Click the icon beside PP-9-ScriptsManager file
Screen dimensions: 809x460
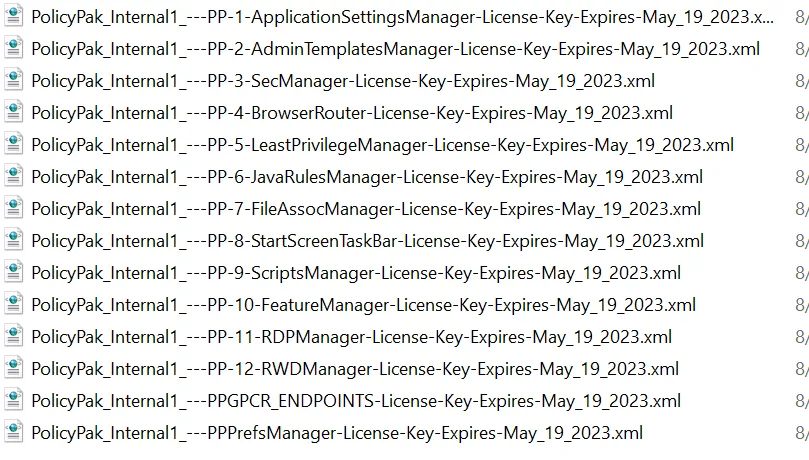[x=13, y=272]
